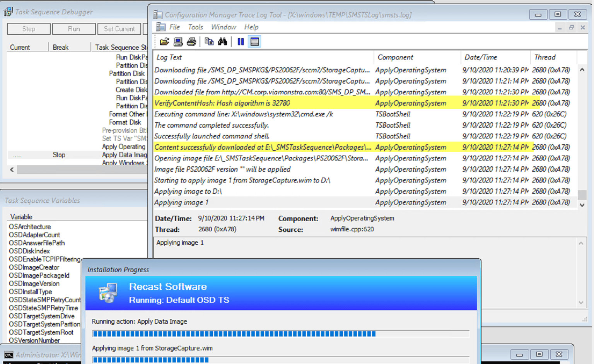Toggle the detail pane view icon
594x364 pixels.
(x=254, y=41)
